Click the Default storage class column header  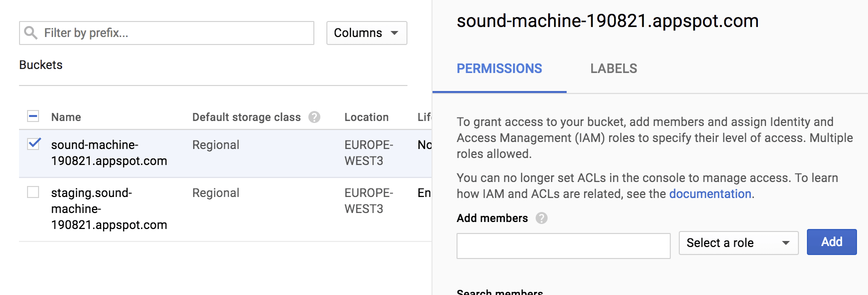[246, 117]
